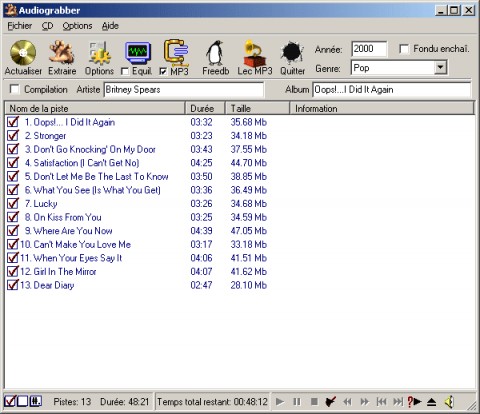
Task: Skip to previous track
Action: click(381, 402)
